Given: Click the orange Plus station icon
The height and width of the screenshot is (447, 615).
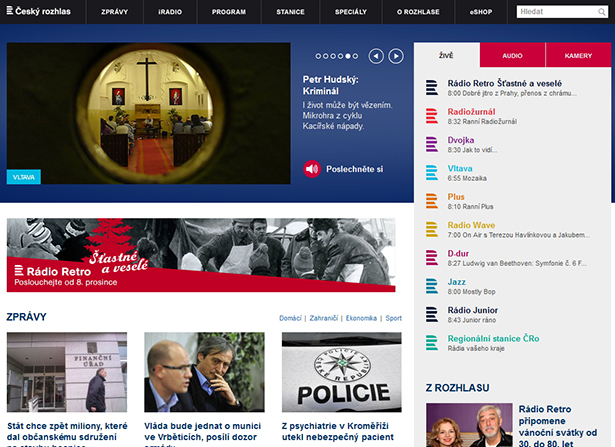Looking at the screenshot, I should [x=432, y=201].
